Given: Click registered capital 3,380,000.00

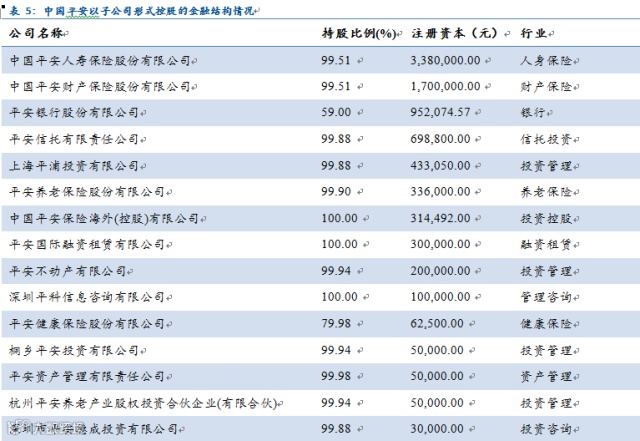Looking at the screenshot, I should pyautogui.click(x=446, y=60).
